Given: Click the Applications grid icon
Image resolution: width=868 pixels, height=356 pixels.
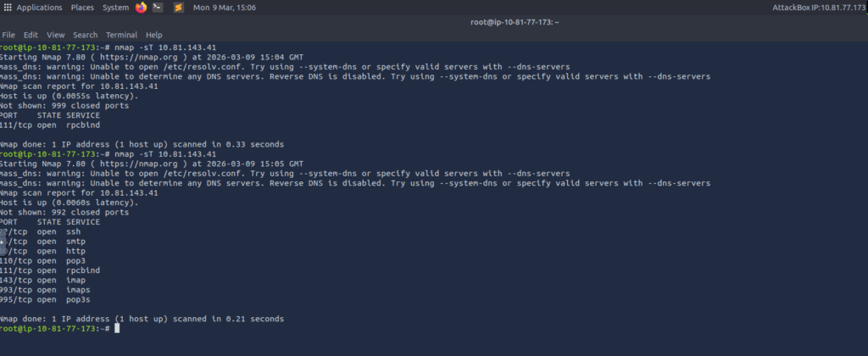Looking at the screenshot, I should 7,7.
